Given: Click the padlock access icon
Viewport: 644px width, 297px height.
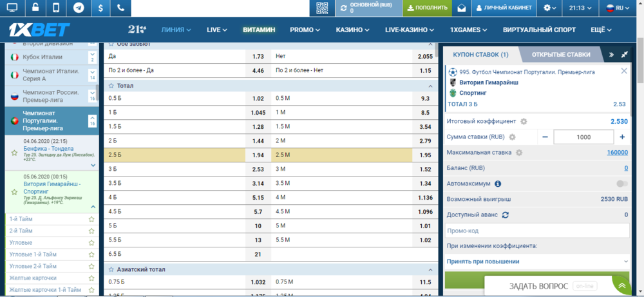Looking at the screenshot, I should [35, 8].
